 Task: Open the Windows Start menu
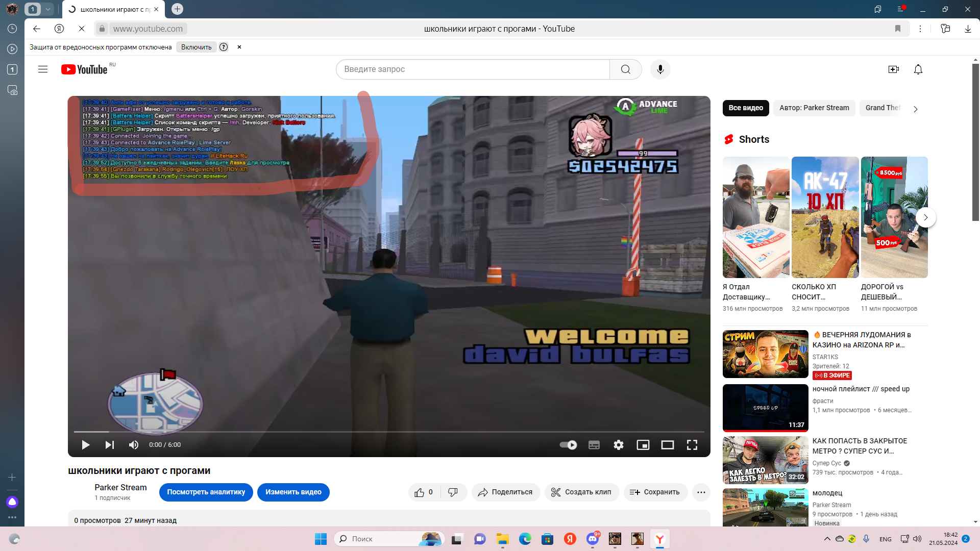(x=321, y=539)
